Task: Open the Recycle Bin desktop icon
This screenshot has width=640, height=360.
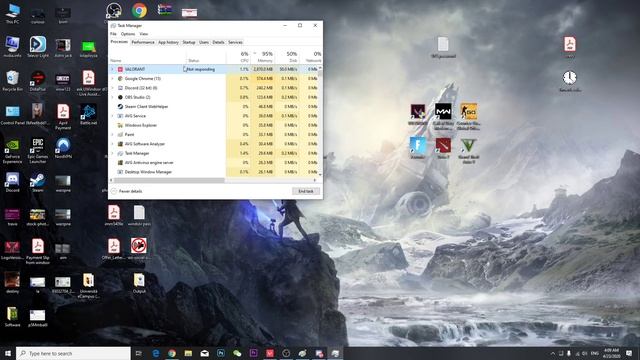Action: tap(12, 80)
